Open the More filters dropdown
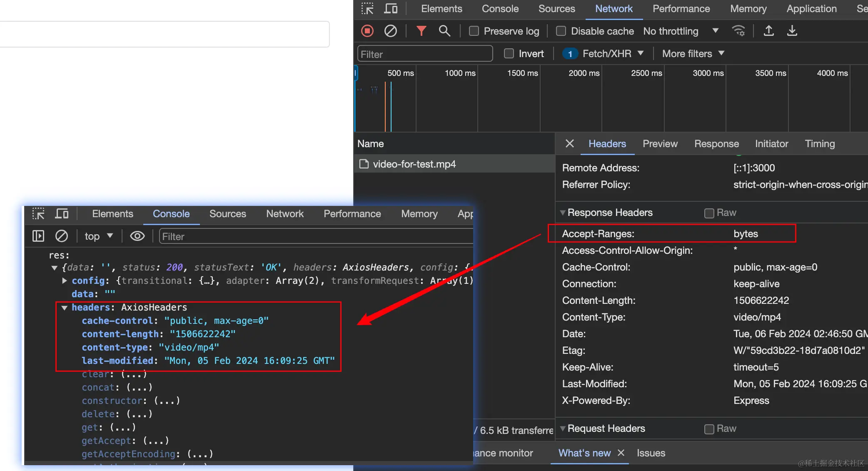 pos(693,53)
